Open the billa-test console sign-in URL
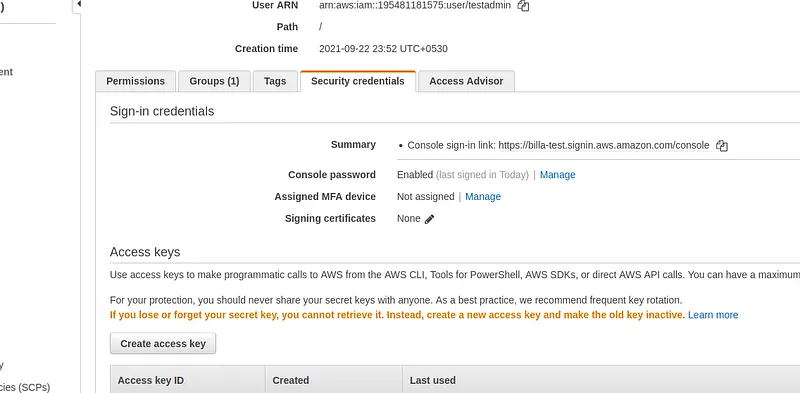The image size is (800, 393). click(x=604, y=145)
